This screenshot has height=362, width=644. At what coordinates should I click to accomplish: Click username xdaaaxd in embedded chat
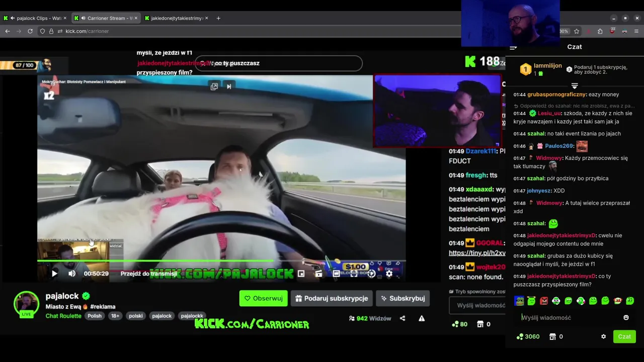tap(479, 190)
